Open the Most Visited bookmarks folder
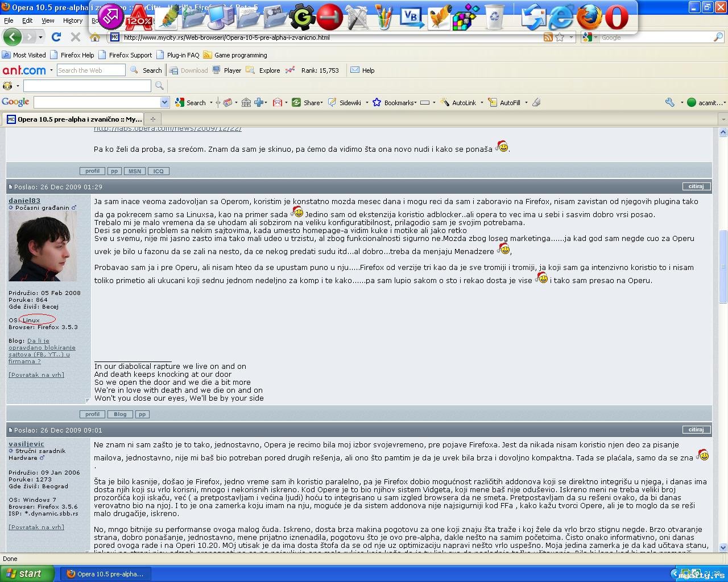 click(24, 55)
